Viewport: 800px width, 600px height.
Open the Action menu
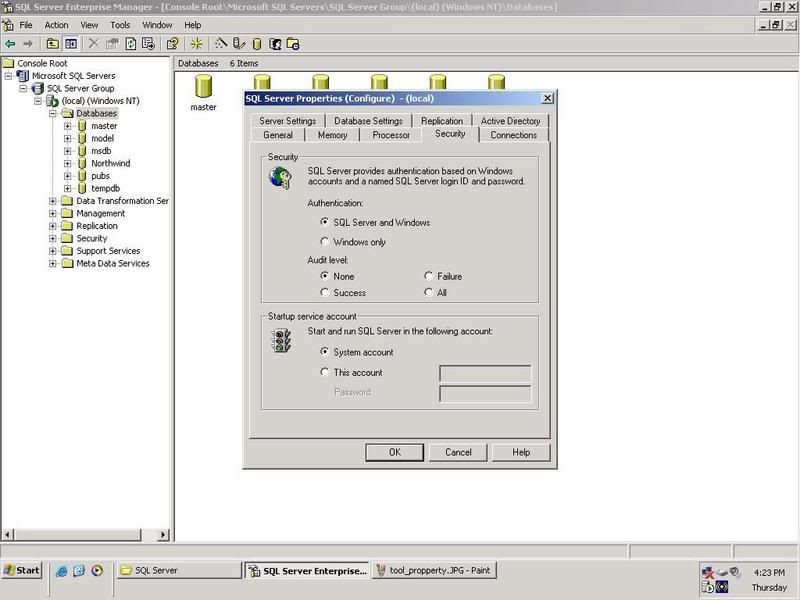click(56, 25)
